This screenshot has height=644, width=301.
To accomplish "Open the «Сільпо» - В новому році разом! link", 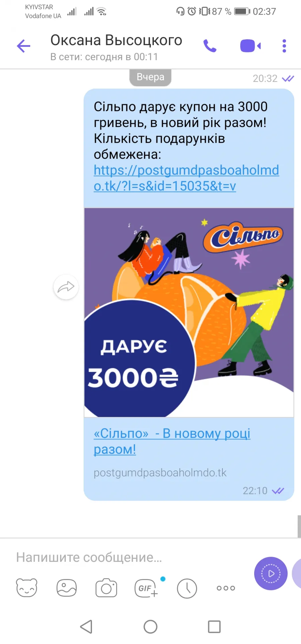I will 172,441.
